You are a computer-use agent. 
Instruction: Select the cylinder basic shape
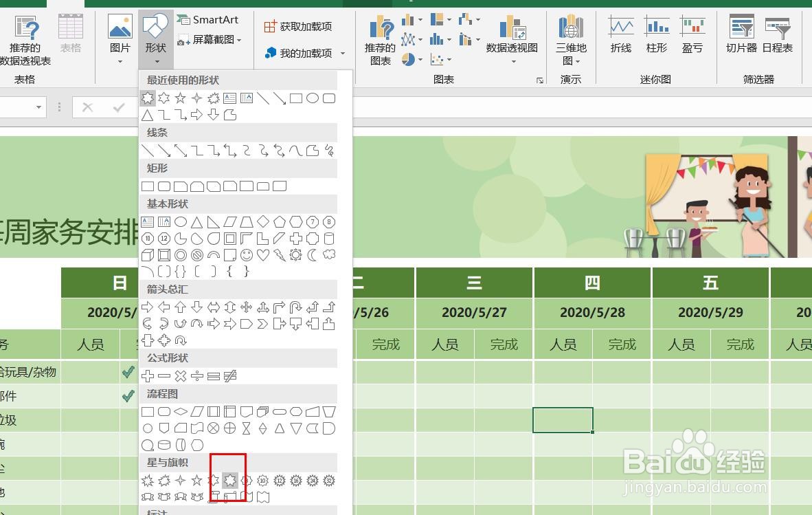click(x=329, y=239)
